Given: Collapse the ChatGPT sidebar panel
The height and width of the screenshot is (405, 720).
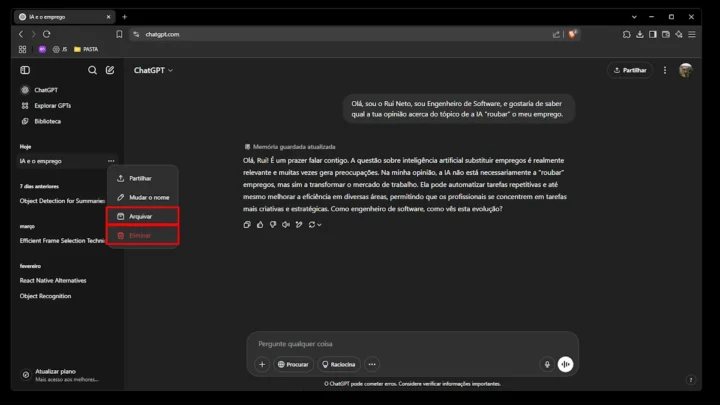Looking at the screenshot, I should coord(25,70).
